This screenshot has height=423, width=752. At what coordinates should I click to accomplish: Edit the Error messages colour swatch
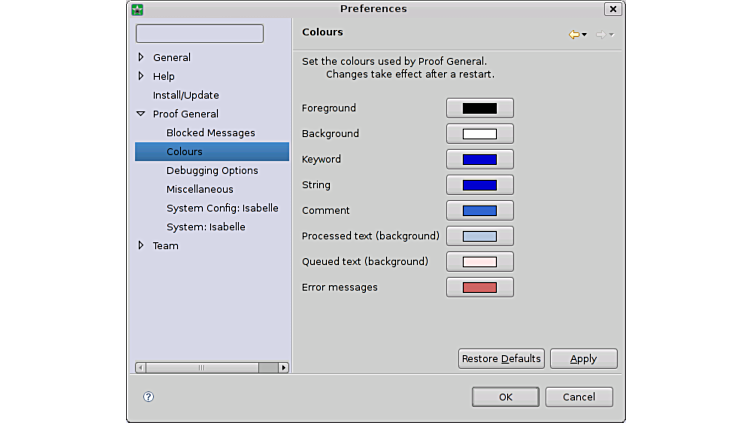coord(480,288)
